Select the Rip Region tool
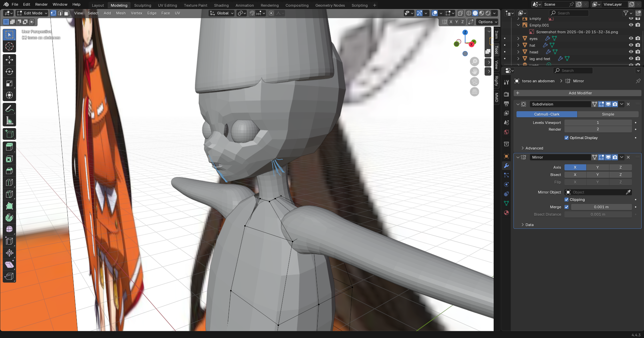 (x=9, y=277)
